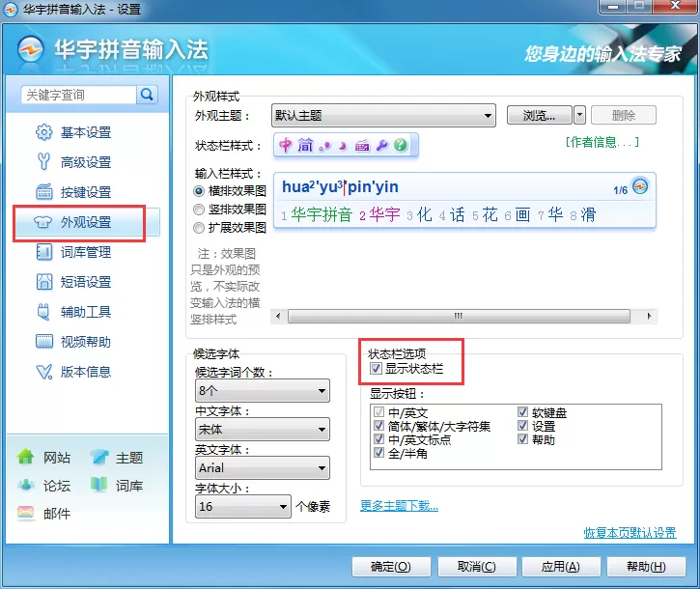Toggle the 中/英文标点 checkbox

[378, 439]
